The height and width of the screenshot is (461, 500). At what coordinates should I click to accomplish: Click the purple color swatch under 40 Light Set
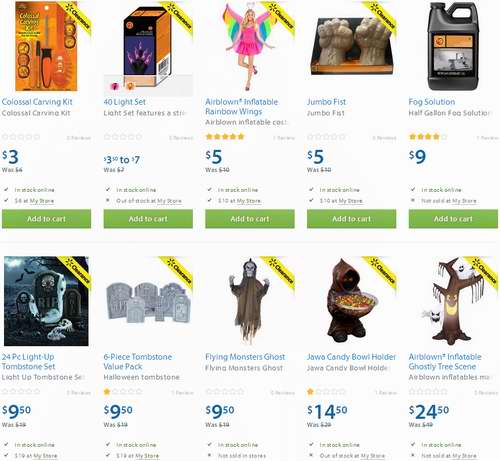(115, 86)
